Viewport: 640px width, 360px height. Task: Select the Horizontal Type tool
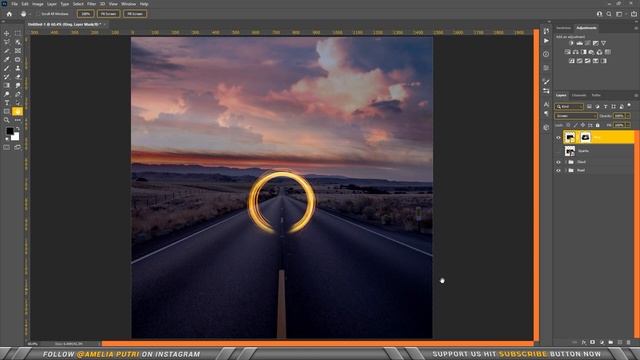point(7,103)
